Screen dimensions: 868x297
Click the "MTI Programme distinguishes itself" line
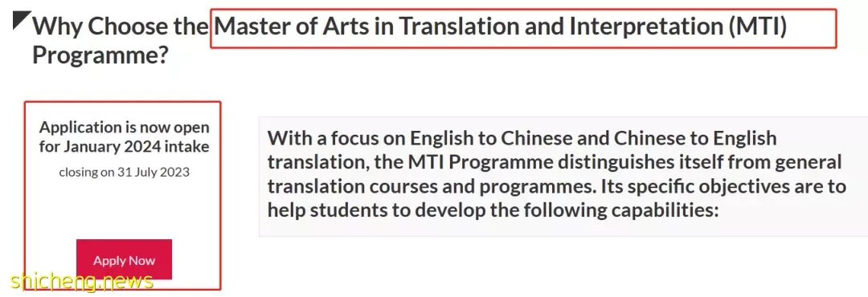[559, 162]
